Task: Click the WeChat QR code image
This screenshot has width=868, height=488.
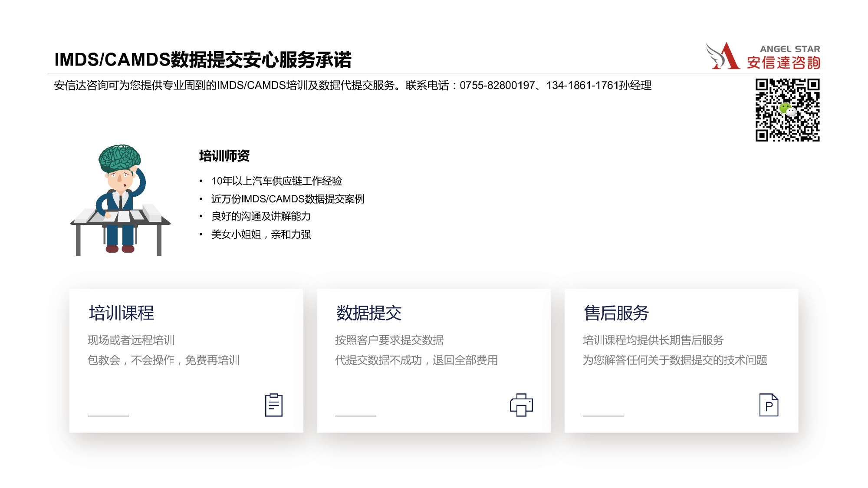Action: (788, 110)
